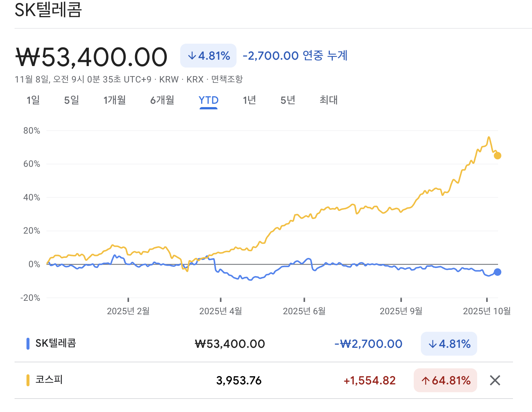
Task: Open the 5년 range tab
Action: [x=288, y=100]
